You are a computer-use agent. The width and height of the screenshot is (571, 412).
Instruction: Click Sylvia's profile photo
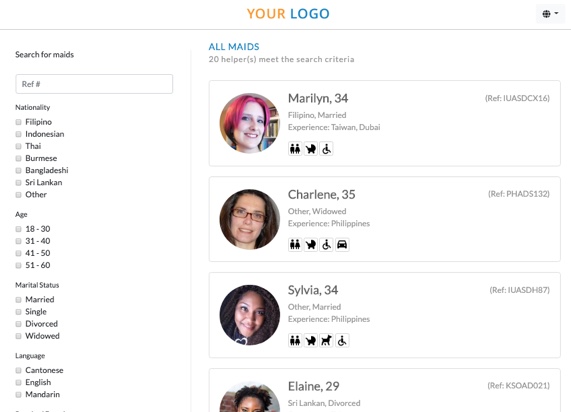click(250, 315)
